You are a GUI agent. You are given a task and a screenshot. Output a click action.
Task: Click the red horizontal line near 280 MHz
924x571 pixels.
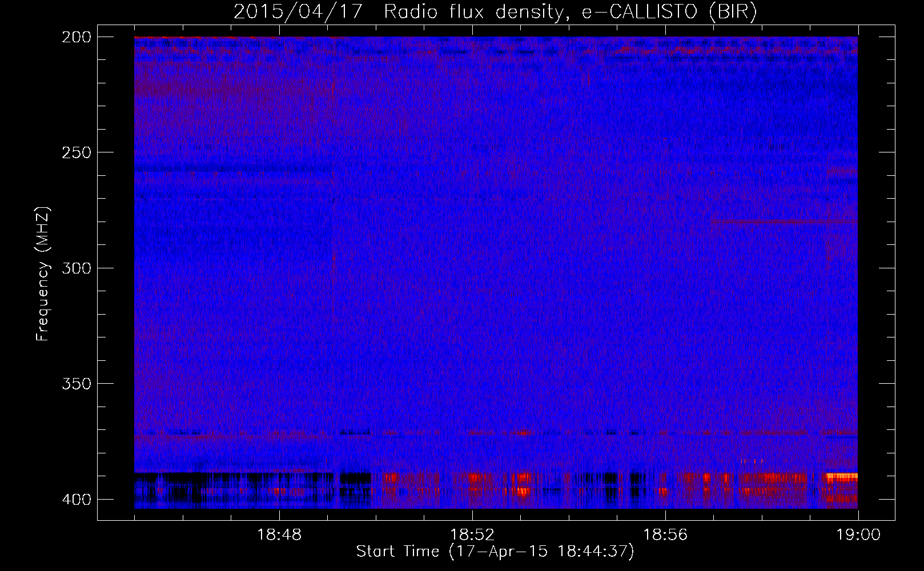[784, 222]
